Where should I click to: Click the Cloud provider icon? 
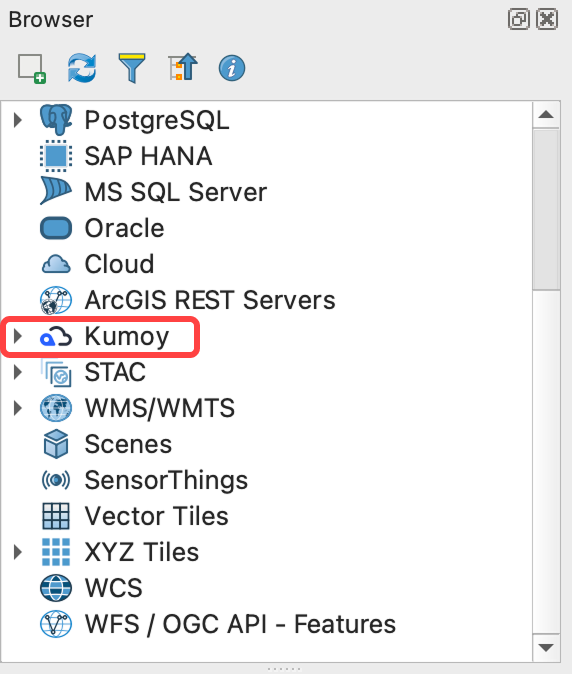coord(56,264)
